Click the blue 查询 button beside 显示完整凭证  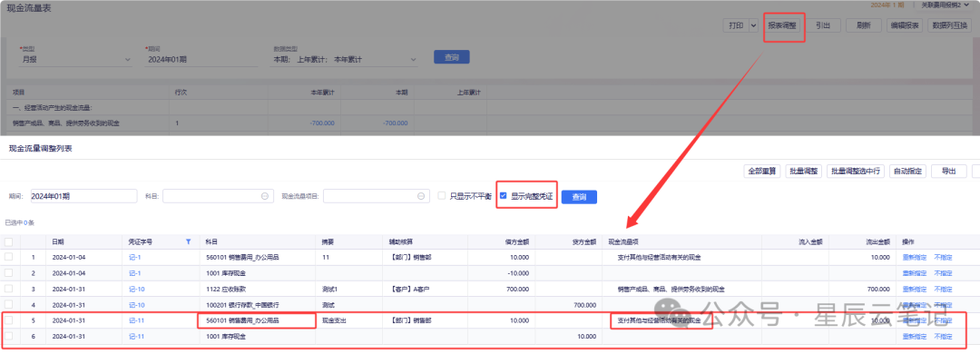(579, 196)
